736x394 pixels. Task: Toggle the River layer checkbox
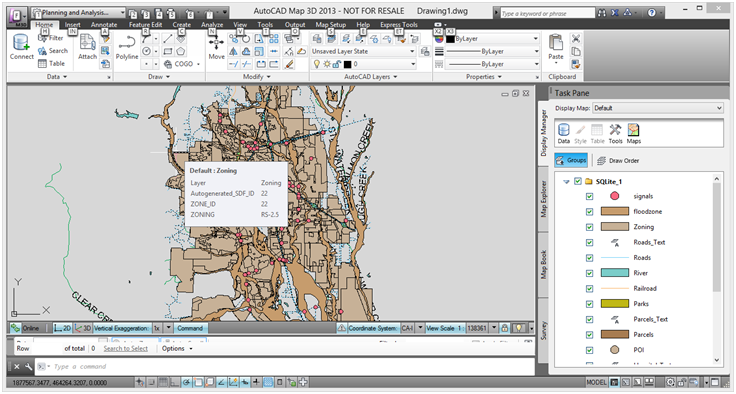pyautogui.click(x=590, y=273)
